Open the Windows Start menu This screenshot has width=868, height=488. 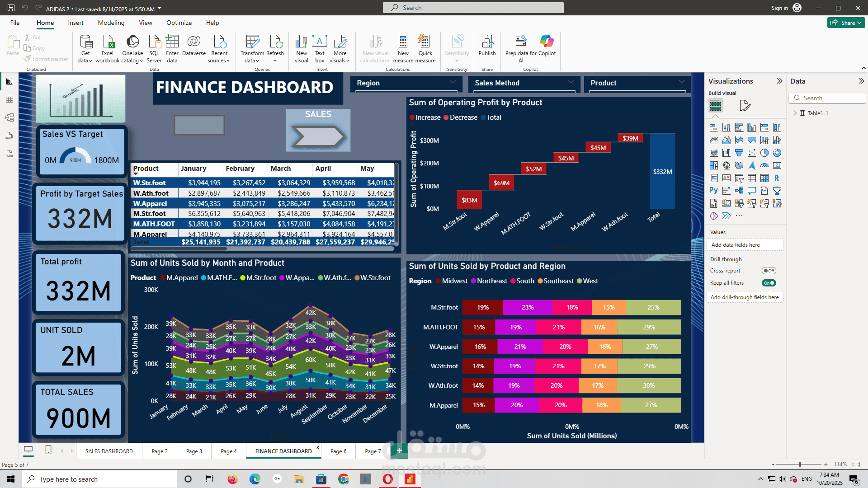coord(11,479)
